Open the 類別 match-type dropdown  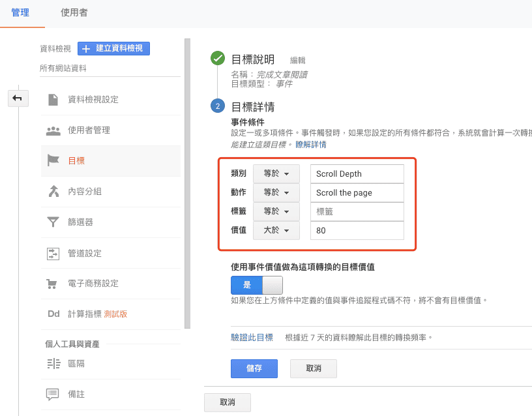pos(276,174)
